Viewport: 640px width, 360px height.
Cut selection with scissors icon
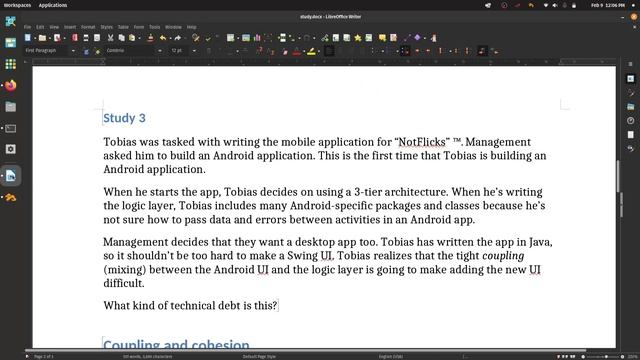110,38
